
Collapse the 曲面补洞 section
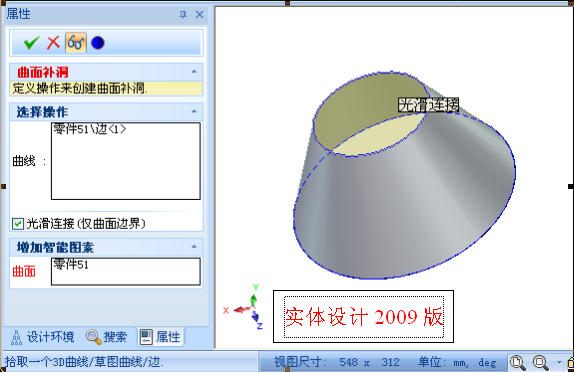194,72
